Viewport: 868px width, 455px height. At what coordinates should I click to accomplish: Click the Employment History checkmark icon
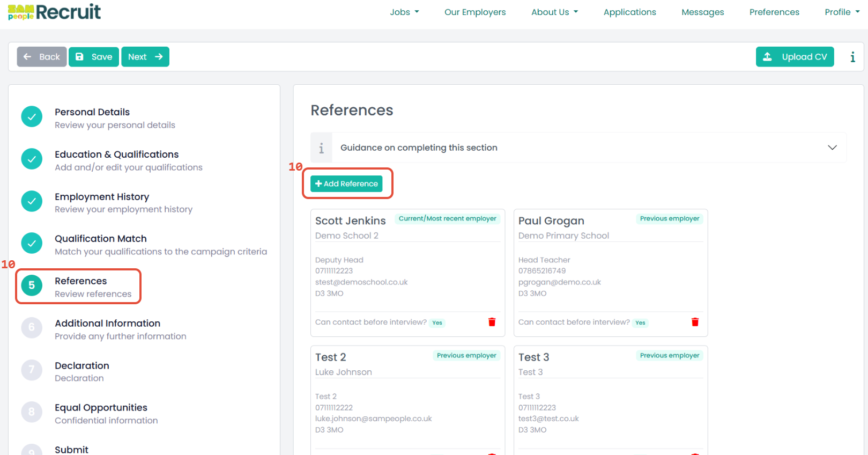(x=32, y=201)
